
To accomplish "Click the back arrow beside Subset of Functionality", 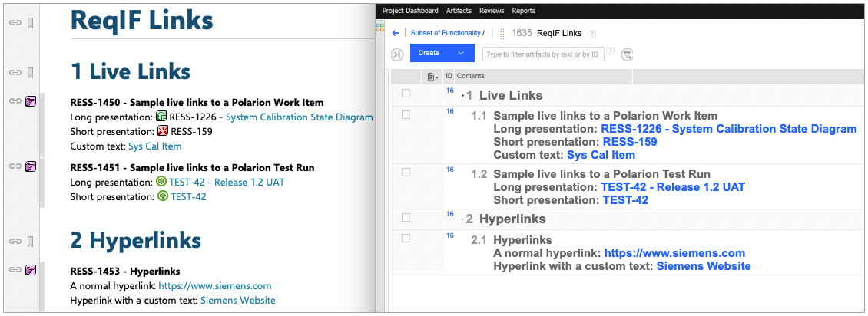I will click(x=396, y=33).
